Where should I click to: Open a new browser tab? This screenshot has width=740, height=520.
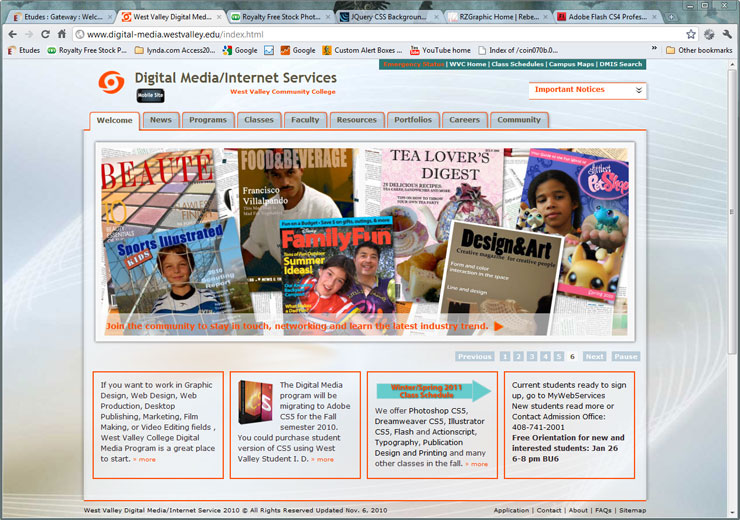(x=671, y=17)
